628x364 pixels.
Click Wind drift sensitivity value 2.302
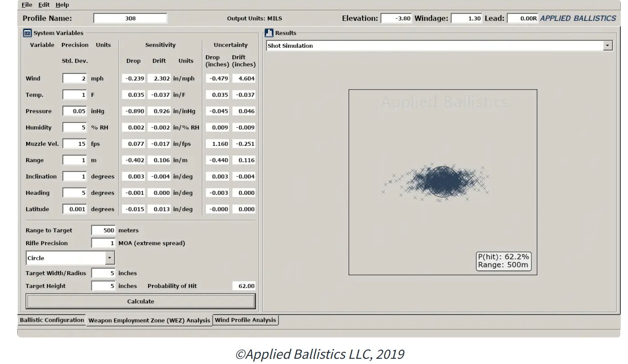159,78
